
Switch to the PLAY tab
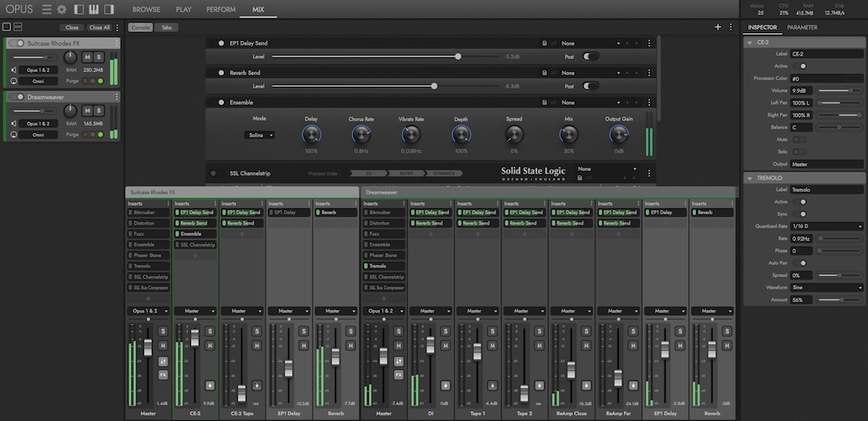click(x=184, y=10)
